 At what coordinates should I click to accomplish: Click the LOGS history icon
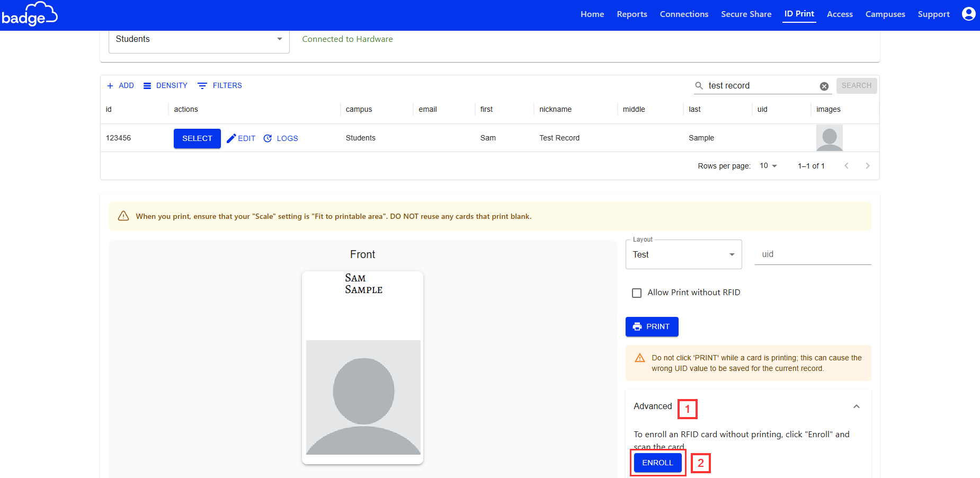click(268, 138)
